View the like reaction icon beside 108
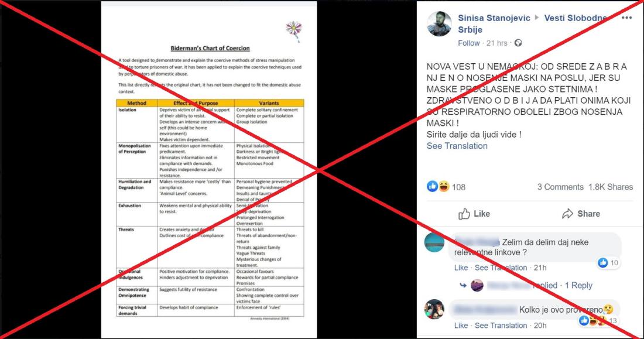The width and height of the screenshot is (644, 339). click(432, 187)
